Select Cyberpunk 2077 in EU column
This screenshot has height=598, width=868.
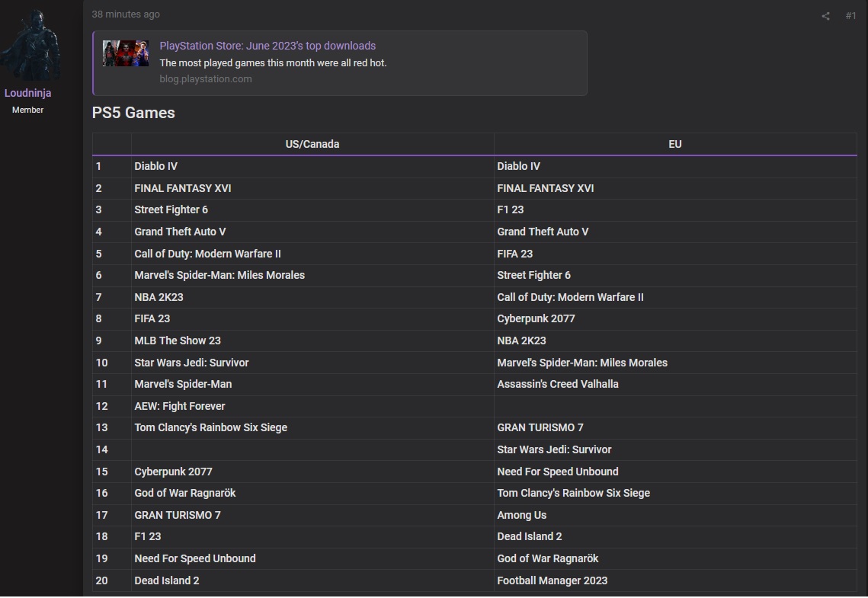[x=536, y=319]
